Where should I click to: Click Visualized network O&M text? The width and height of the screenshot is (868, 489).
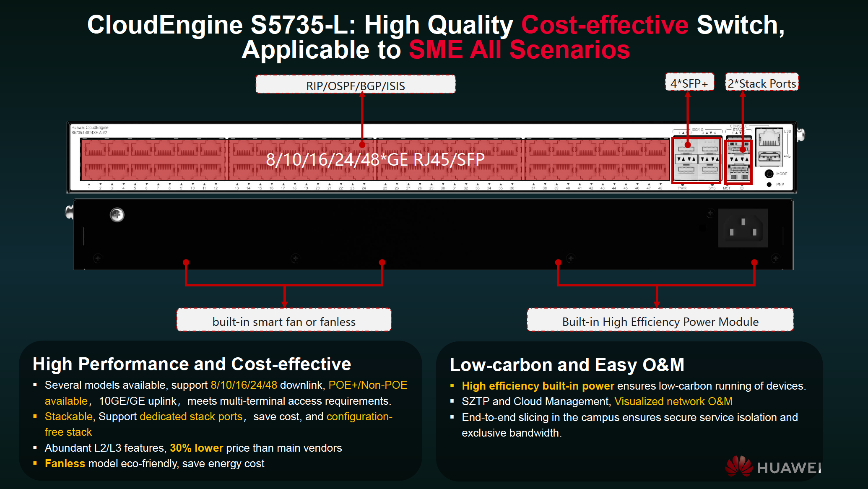click(673, 401)
